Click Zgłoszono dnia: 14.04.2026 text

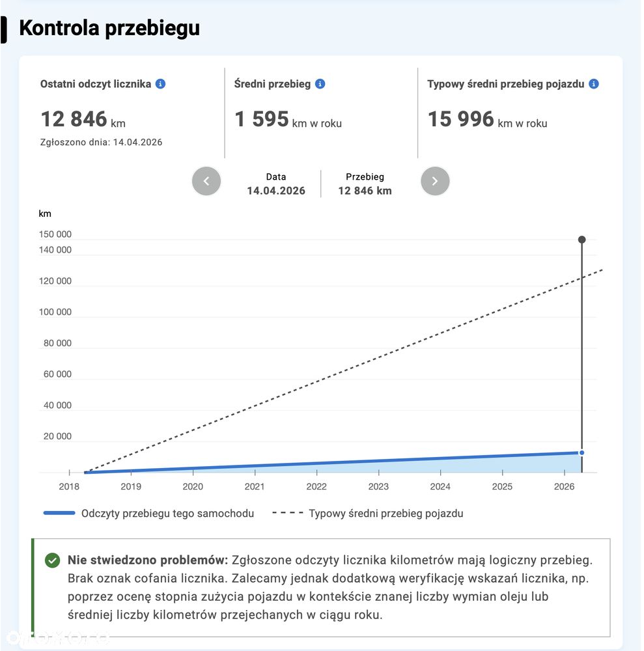[102, 142]
